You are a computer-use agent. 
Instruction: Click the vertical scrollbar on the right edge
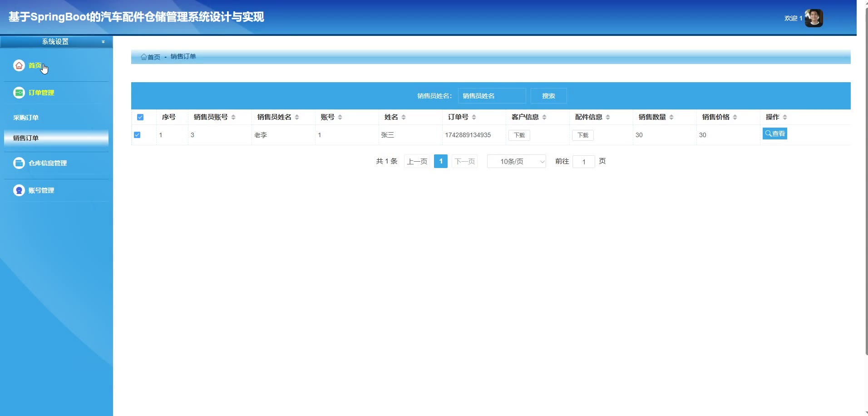(866, 182)
